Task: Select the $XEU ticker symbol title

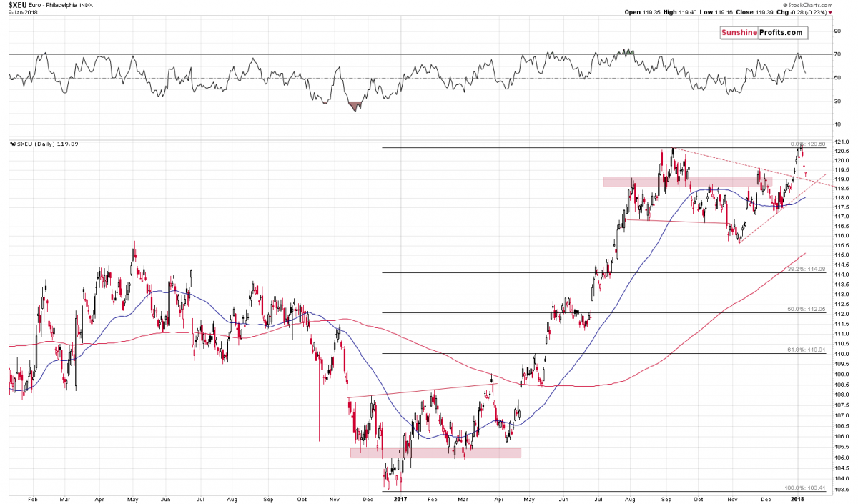Action: tap(13, 5)
